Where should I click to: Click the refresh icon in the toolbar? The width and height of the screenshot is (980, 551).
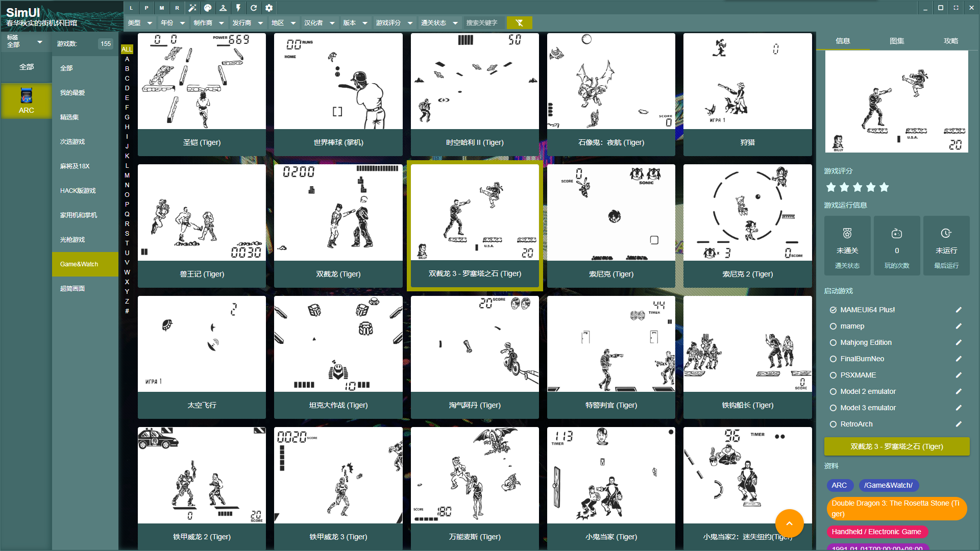(x=254, y=8)
